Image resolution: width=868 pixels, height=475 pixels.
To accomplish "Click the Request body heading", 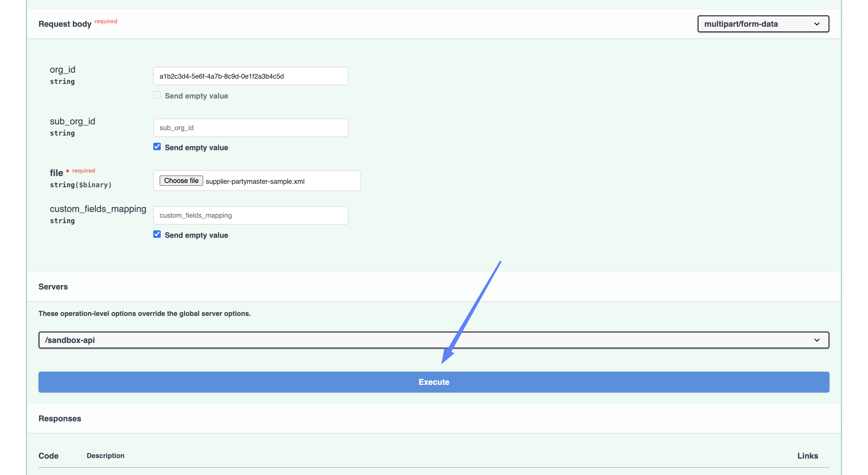I will click(x=65, y=24).
